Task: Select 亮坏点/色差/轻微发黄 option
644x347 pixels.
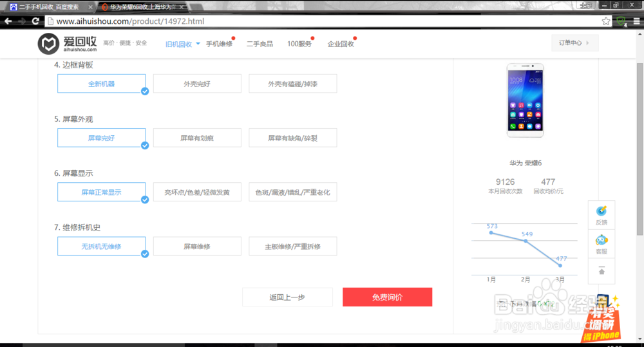Action: click(x=197, y=192)
